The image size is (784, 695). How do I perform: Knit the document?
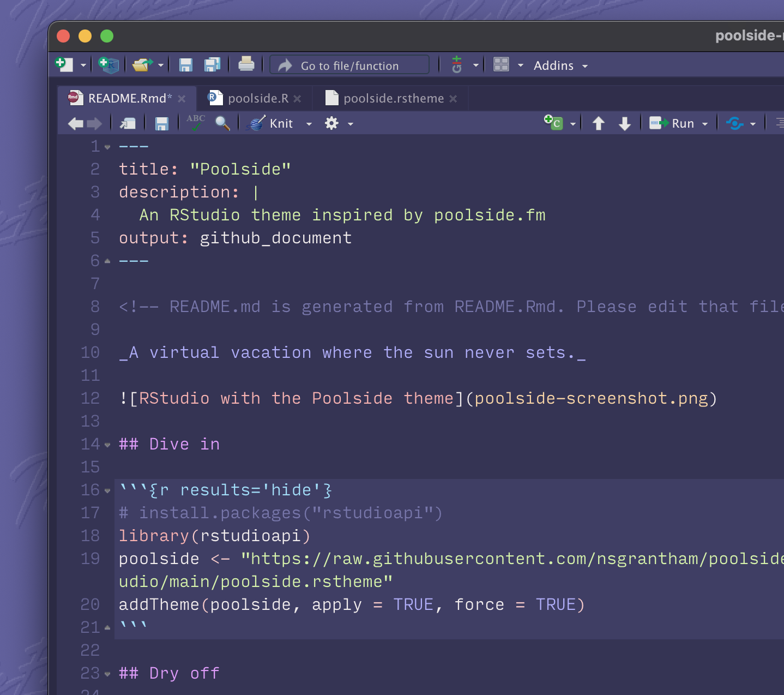tap(270, 123)
